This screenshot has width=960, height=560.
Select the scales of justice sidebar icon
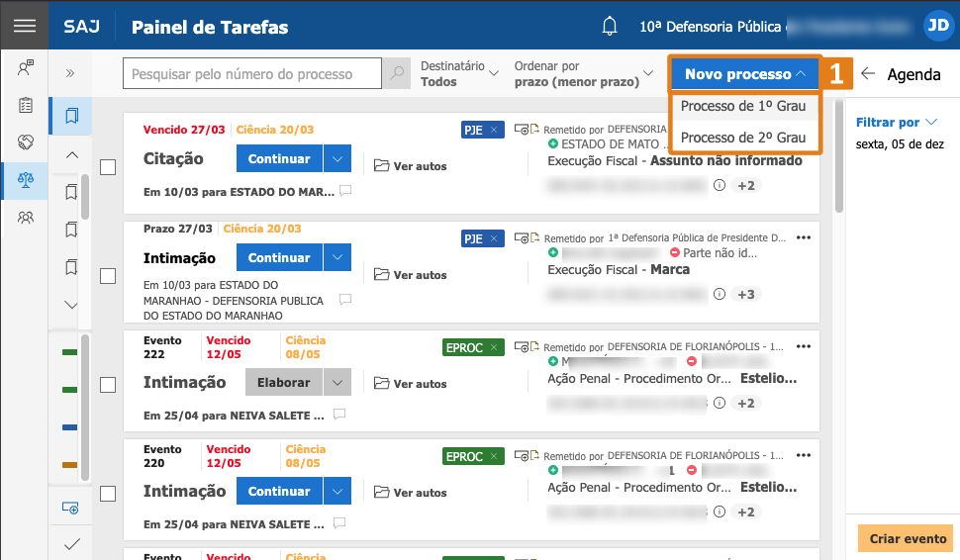point(25,180)
